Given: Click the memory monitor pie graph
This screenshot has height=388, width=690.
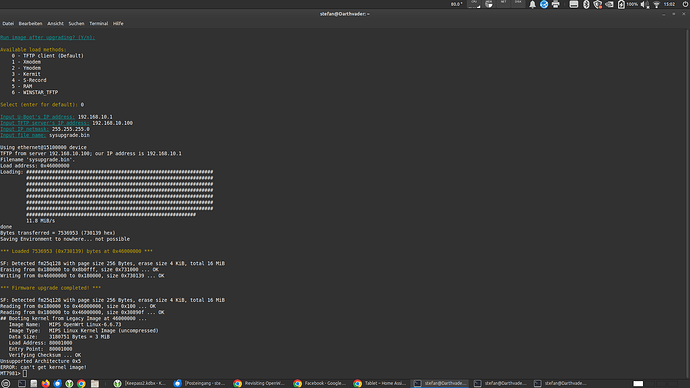Looking at the screenshot, I should 489,4.
